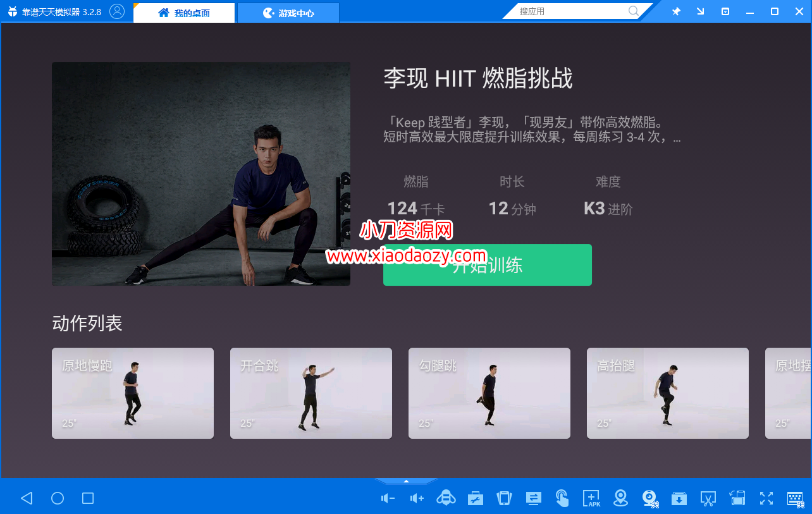Click the user account avatar icon
This screenshot has height=514, width=812.
(117, 11)
